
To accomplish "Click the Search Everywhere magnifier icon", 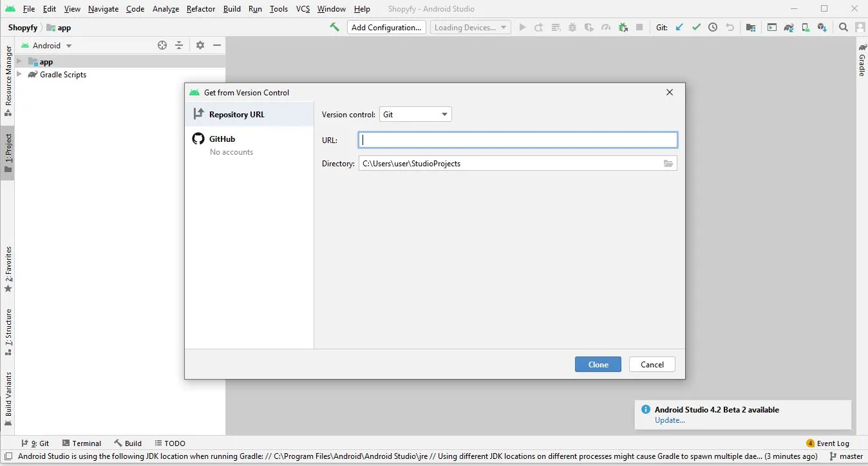I will click(844, 27).
